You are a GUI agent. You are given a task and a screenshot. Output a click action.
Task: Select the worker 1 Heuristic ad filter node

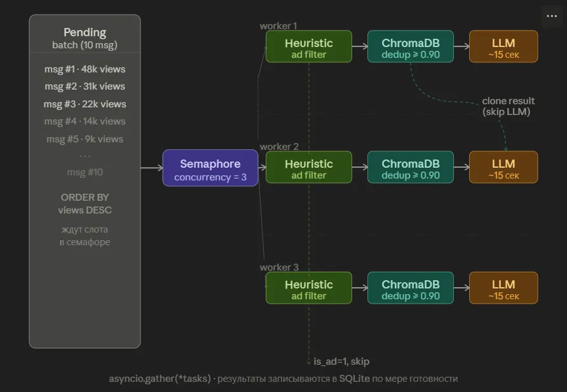click(309, 46)
